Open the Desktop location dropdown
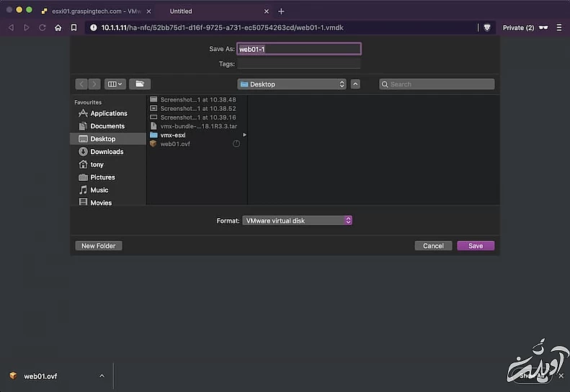 pos(293,84)
